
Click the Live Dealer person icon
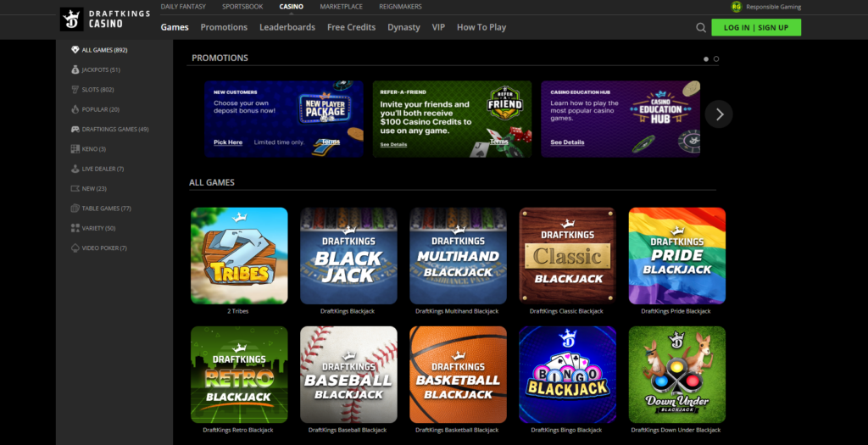[75, 169]
